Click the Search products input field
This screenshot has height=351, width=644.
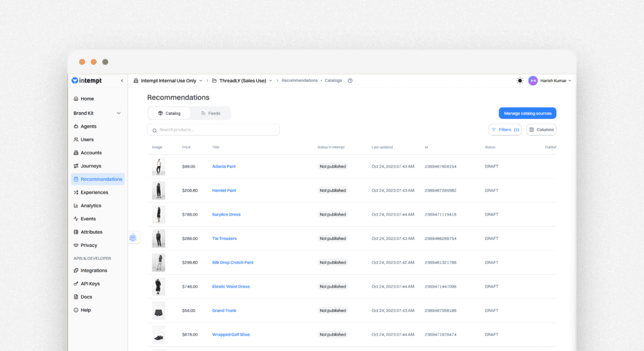coord(213,130)
